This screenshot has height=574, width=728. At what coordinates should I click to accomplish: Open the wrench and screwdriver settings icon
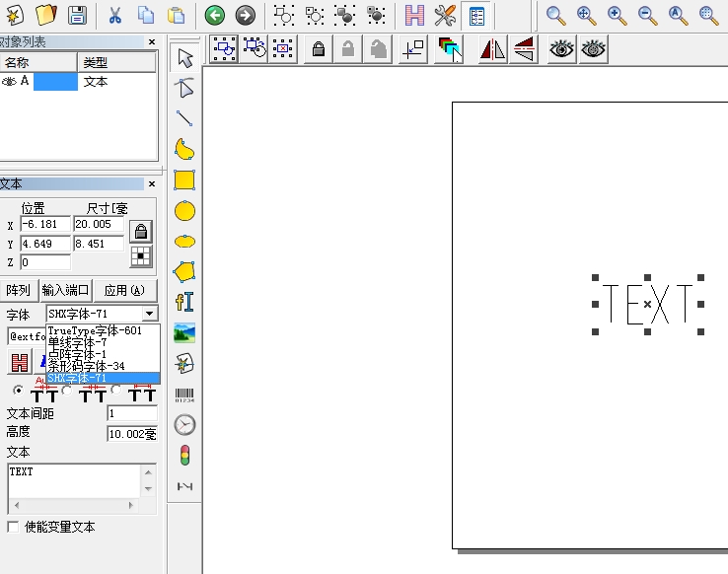[445, 15]
